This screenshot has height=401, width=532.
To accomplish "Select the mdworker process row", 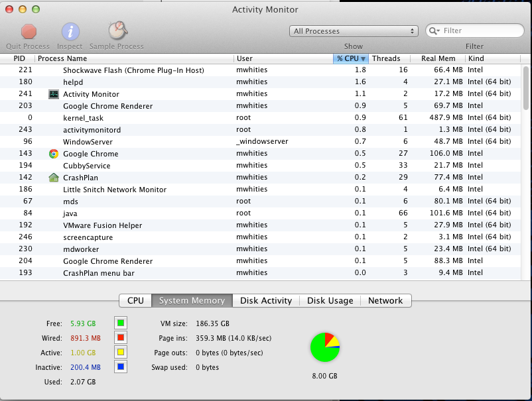I will (x=260, y=249).
